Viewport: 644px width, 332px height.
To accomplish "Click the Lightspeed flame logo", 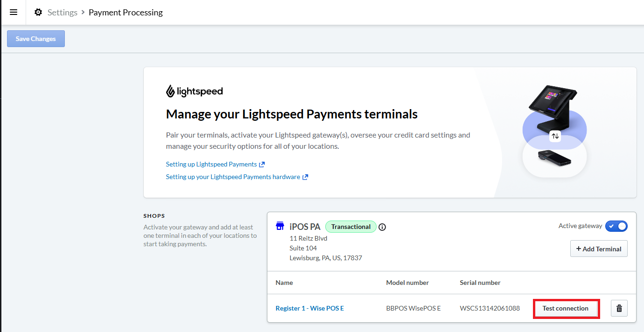I will tap(170, 91).
